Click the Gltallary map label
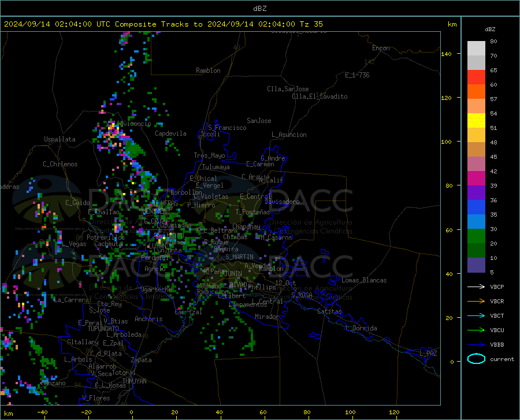The width and height of the screenshot is (520, 420). (x=83, y=342)
